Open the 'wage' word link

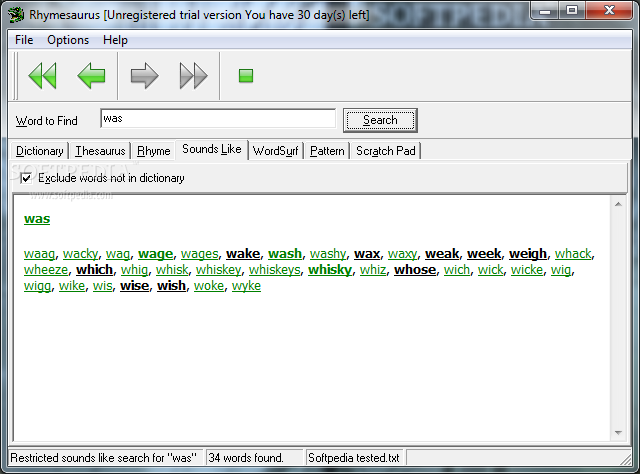pos(156,254)
